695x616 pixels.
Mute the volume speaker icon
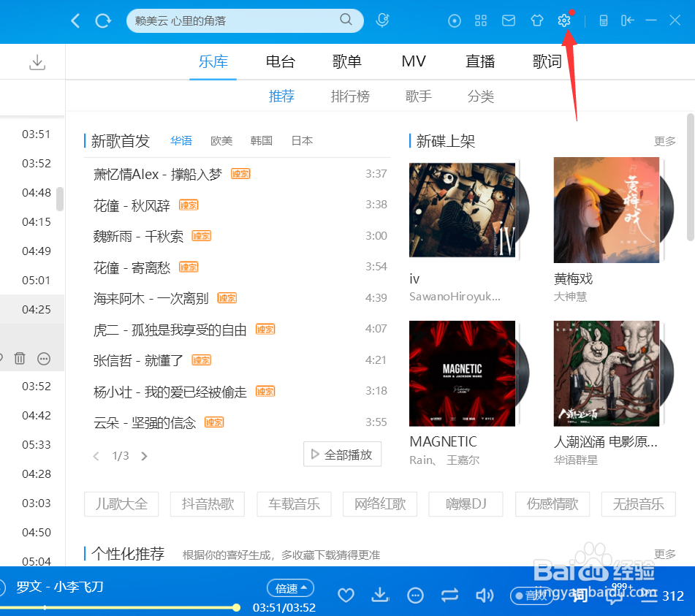pyautogui.click(x=484, y=596)
